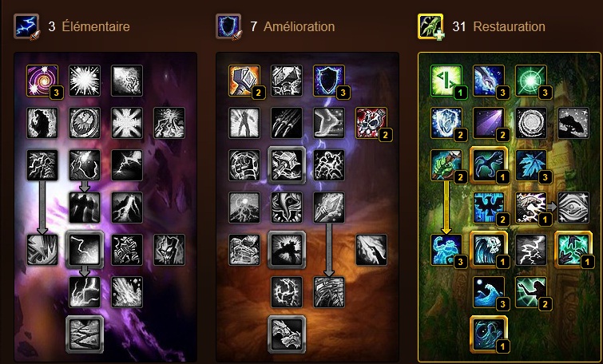Click the green arrows talent with 1 point
Screen dimensions: 603x364
click(x=446, y=81)
